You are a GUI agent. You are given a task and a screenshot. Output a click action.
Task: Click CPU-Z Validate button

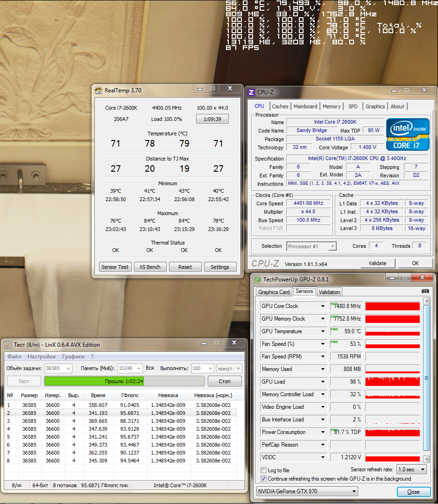[x=378, y=263]
